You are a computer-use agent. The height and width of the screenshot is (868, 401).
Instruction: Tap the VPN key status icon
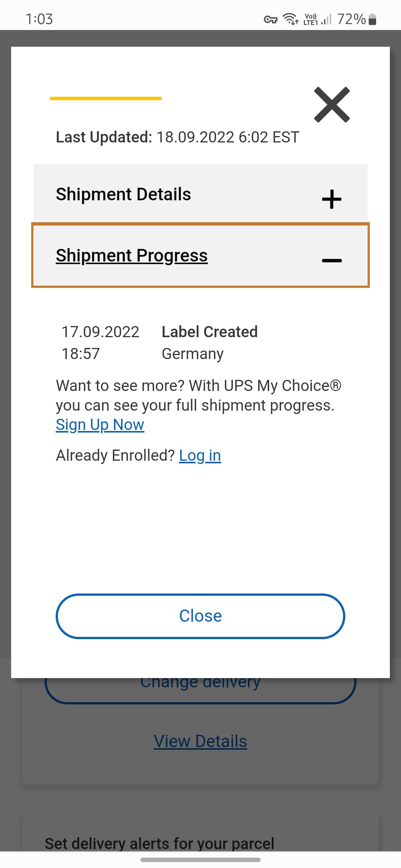(x=271, y=19)
